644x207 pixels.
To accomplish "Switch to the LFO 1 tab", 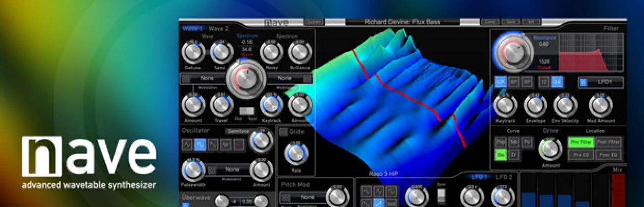I will [x=479, y=177].
